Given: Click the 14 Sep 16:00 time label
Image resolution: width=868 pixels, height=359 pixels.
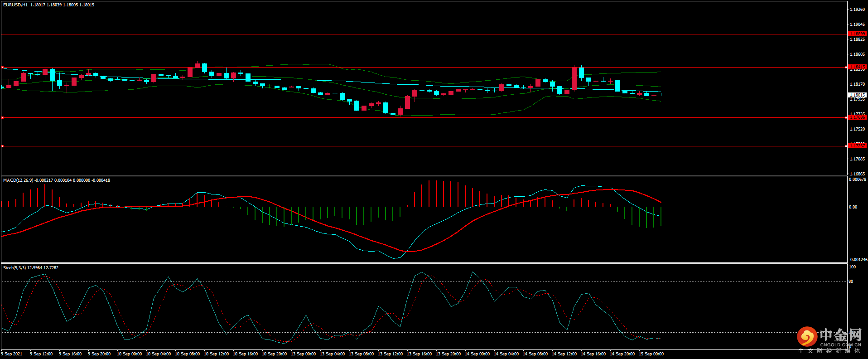Looking at the screenshot, I should tap(593, 354).
